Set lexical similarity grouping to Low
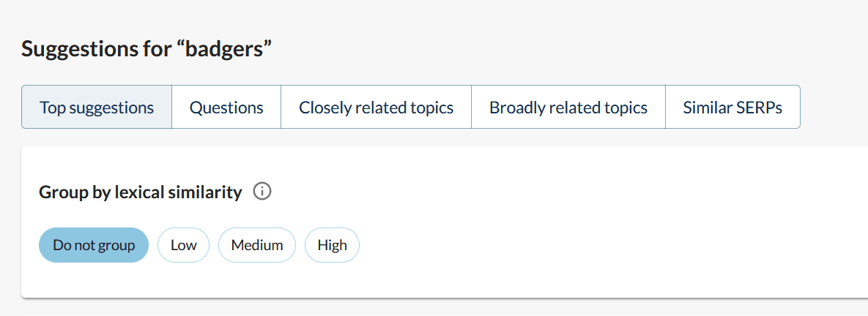Image resolution: width=868 pixels, height=316 pixels. pyautogui.click(x=184, y=245)
